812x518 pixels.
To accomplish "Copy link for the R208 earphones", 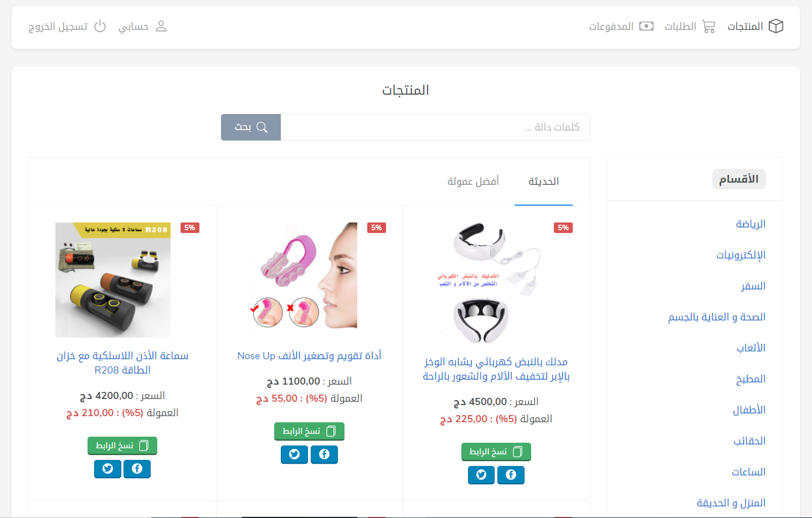I will pyautogui.click(x=122, y=446).
